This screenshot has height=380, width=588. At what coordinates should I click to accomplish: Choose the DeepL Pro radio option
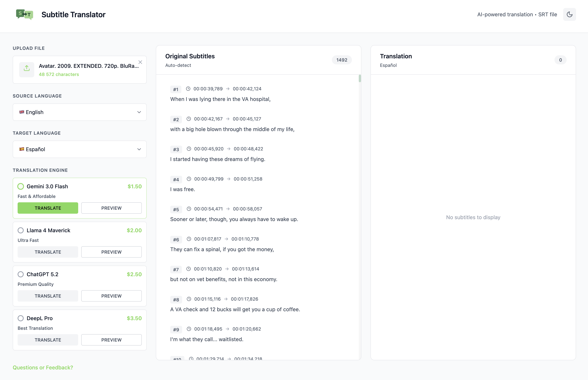pos(21,318)
